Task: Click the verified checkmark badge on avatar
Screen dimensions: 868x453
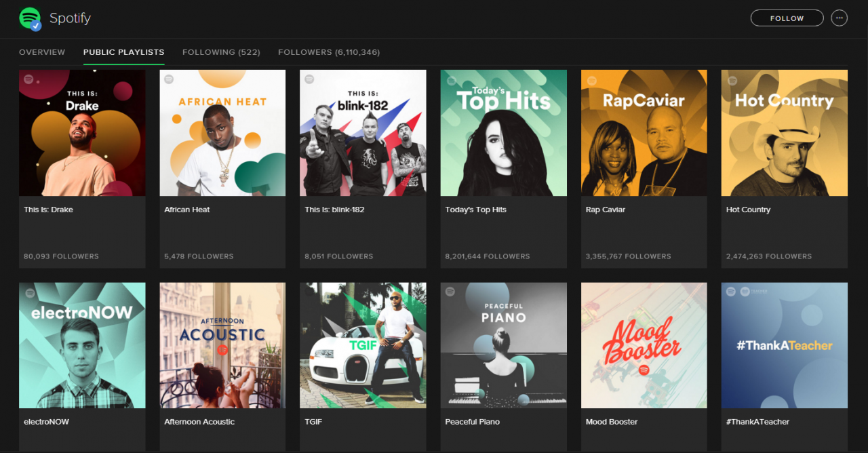Action: 36,26
